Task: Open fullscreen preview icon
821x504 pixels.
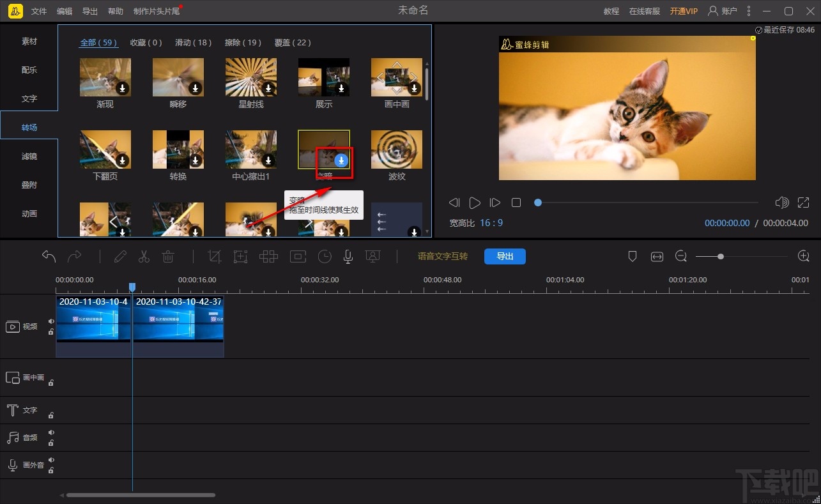Action: [803, 202]
